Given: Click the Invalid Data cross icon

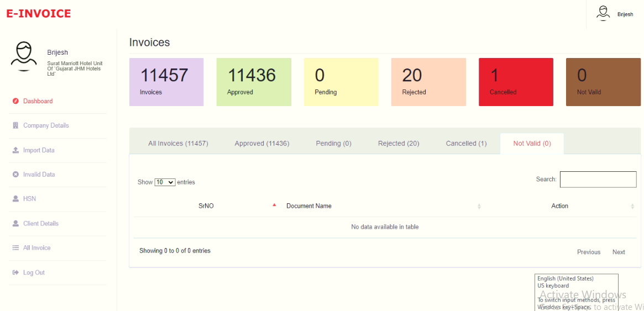Looking at the screenshot, I should click(x=15, y=175).
